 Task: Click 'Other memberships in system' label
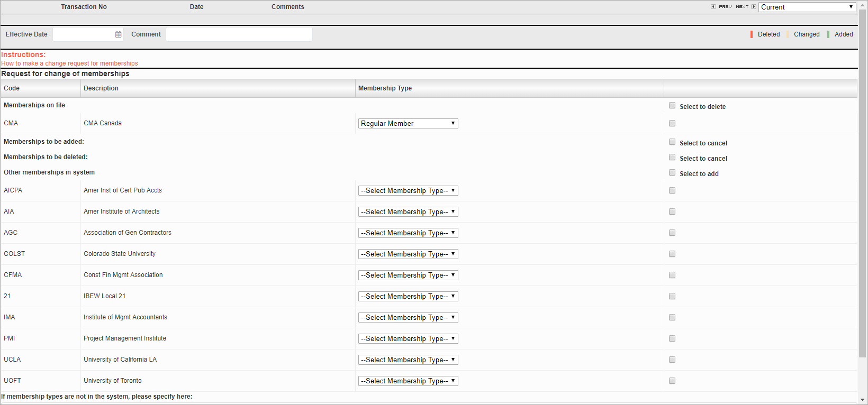click(49, 172)
